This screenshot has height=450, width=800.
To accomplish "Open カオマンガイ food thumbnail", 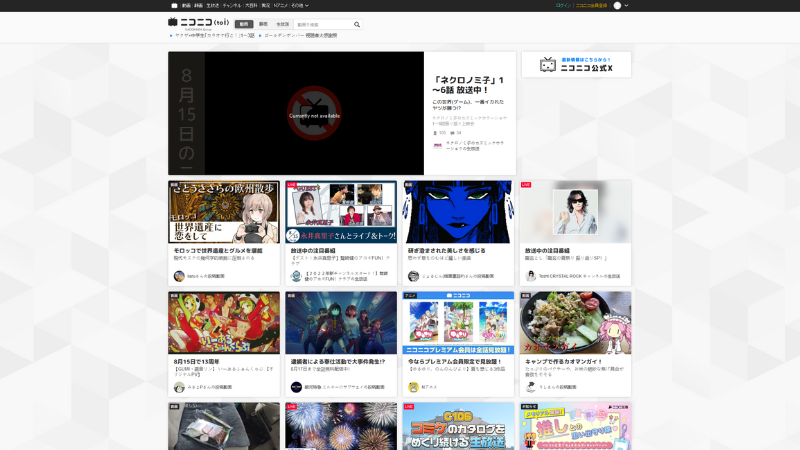I will (x=576, y=323).
